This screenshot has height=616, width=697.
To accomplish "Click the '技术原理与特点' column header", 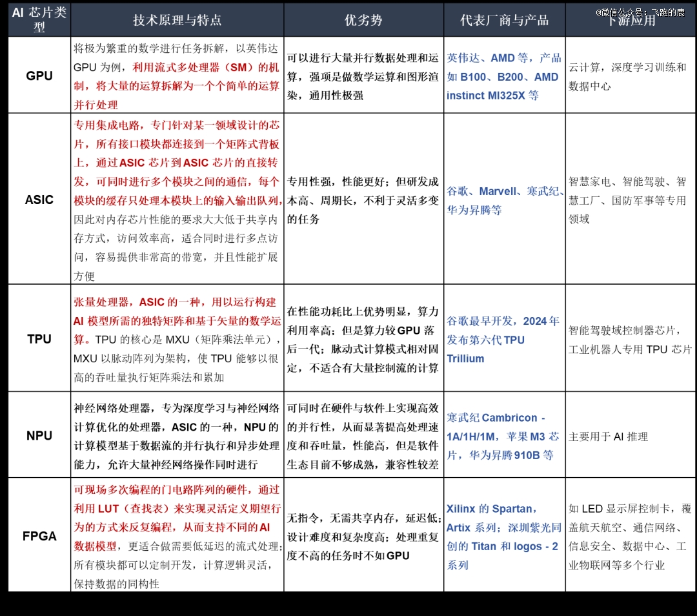I will point(177,19).
